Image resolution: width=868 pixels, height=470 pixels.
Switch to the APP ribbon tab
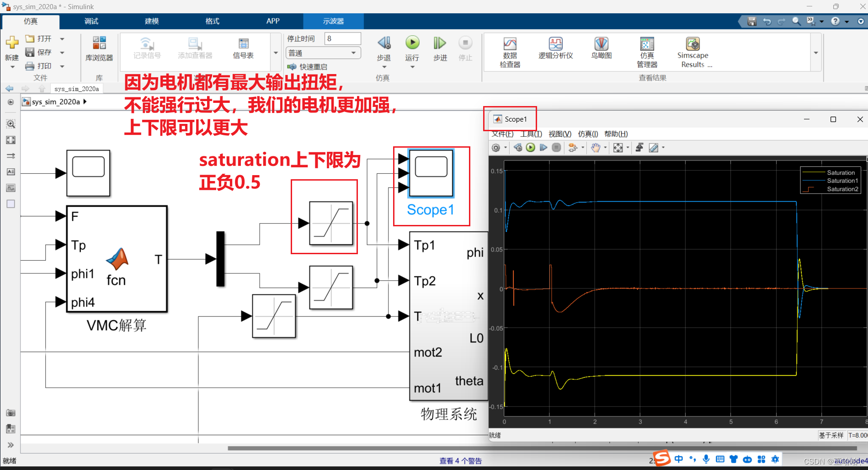click(273, 21)
